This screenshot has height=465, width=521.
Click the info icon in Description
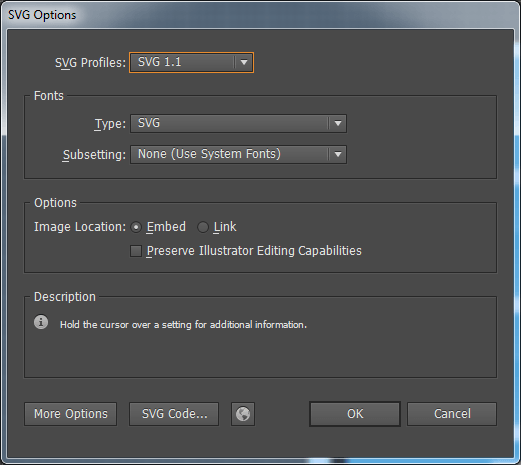(41, 322)
